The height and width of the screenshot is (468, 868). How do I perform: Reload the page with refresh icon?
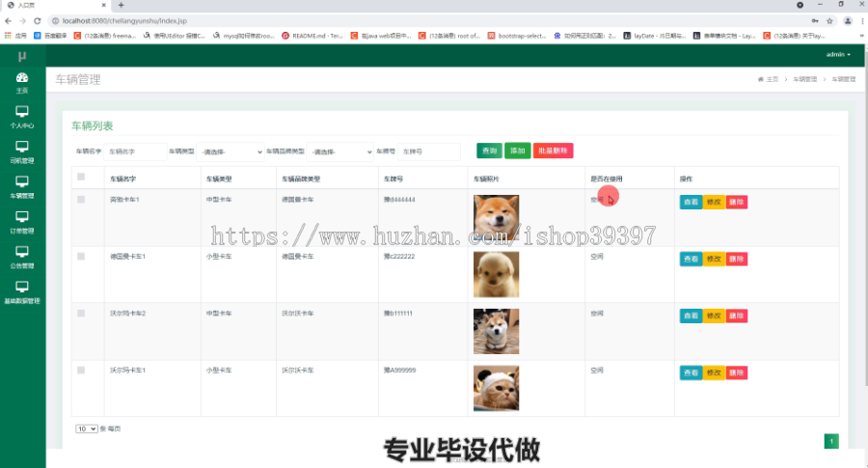[x=37, y=21]
